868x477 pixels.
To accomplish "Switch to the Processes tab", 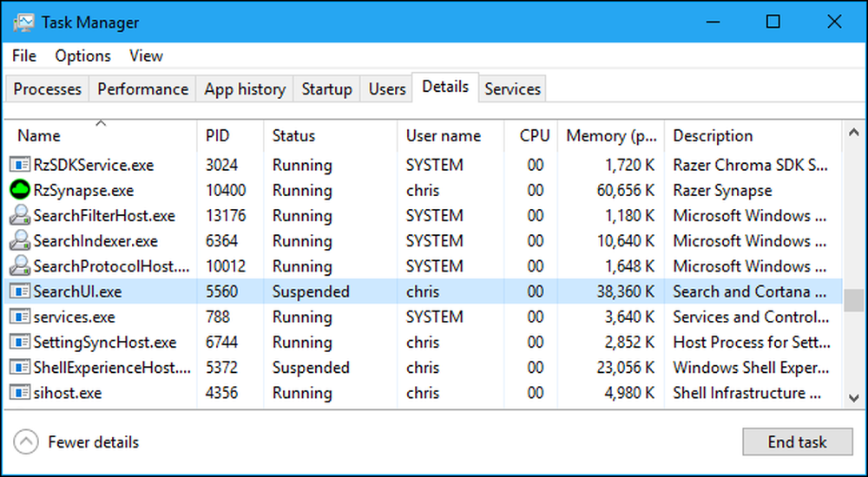I will pyautogui.click(x=47, y=89).
